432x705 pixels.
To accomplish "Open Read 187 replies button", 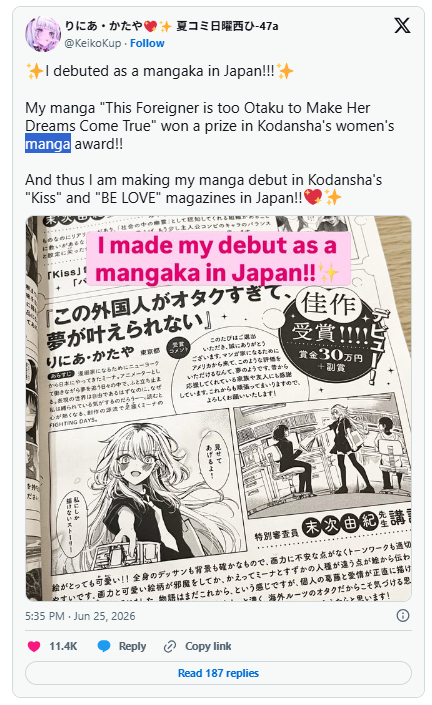I will pos(218,673).
